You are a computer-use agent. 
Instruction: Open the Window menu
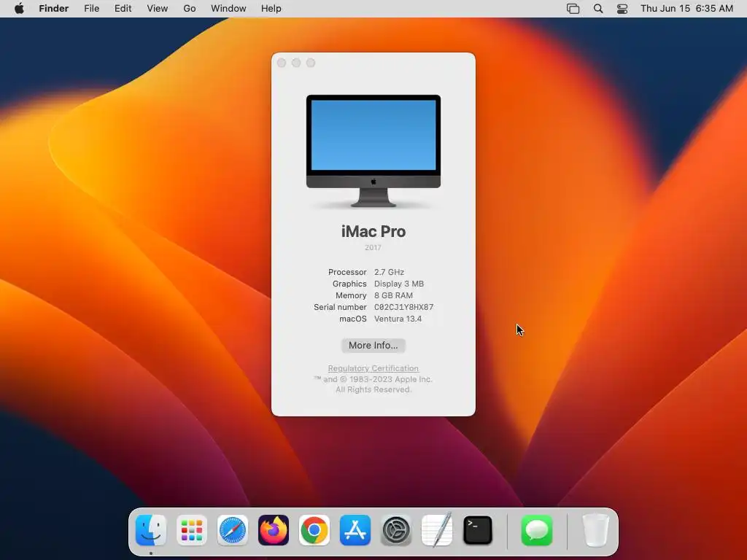(228, 9)
